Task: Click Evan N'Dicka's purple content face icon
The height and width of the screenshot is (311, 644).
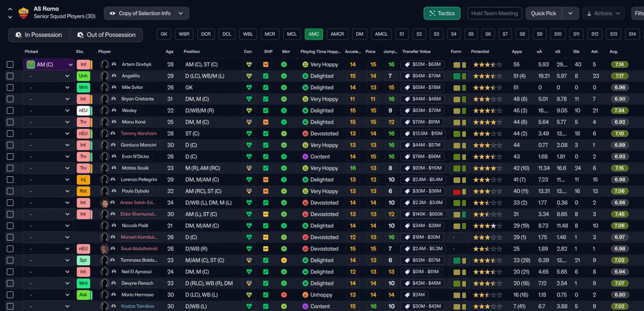Action: (x=305, y=157)
